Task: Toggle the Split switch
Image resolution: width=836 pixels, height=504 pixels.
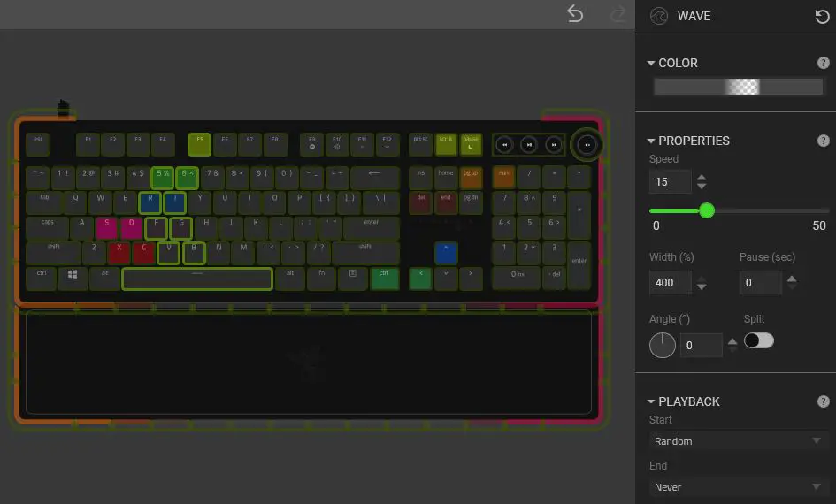Action: (x=759, y=340)
